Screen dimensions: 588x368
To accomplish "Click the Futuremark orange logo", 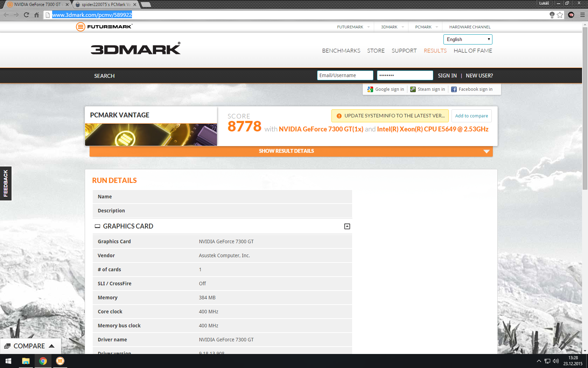I will click(104, 27).
